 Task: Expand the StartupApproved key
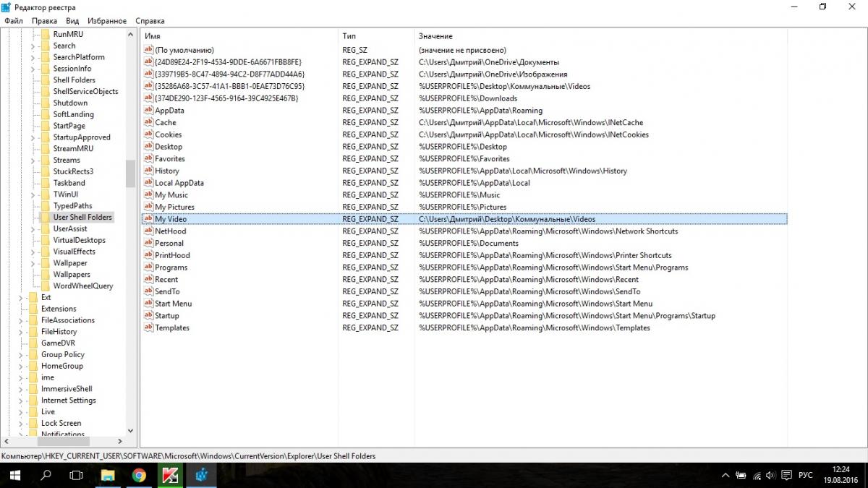click(33, 137)
